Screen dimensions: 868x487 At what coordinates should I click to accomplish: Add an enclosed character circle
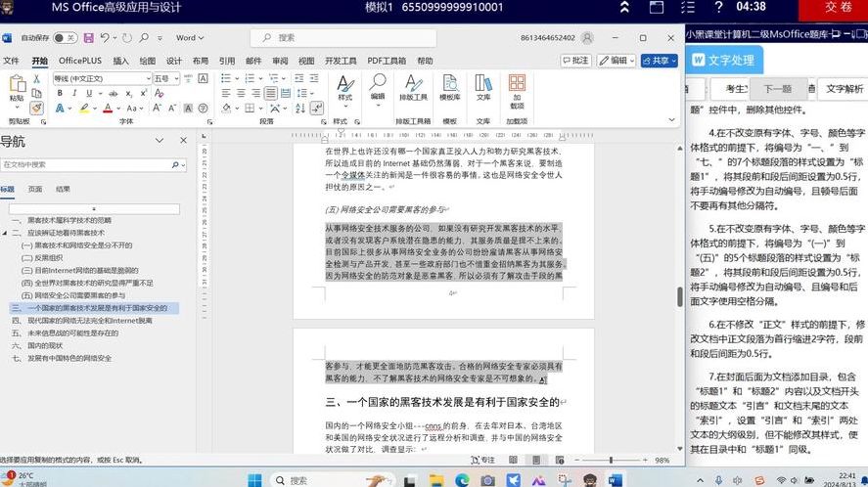[x=204, y=108]
